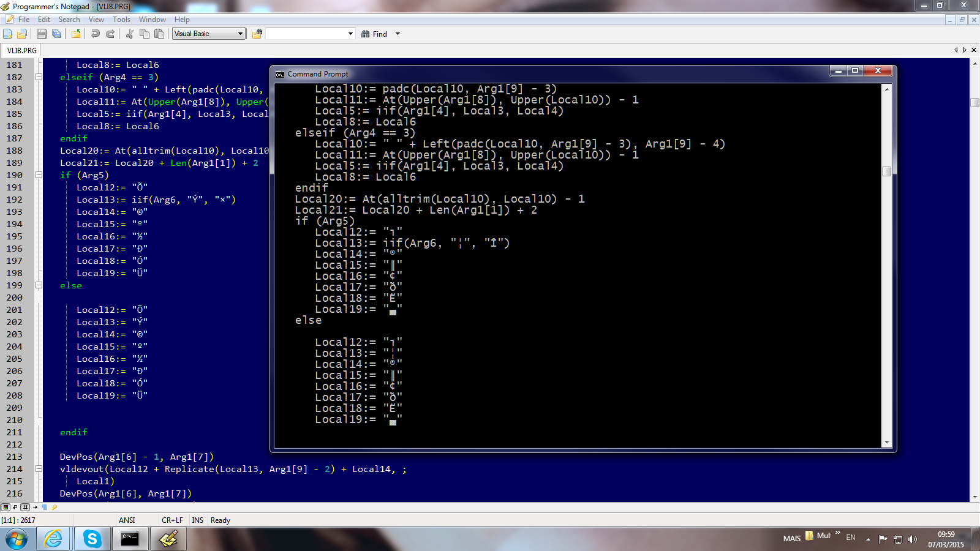Toggle the colour scheme button in the bottom toolbar
Image resolution: width=980 pixels, height=551 pixels.
(6, 507)
